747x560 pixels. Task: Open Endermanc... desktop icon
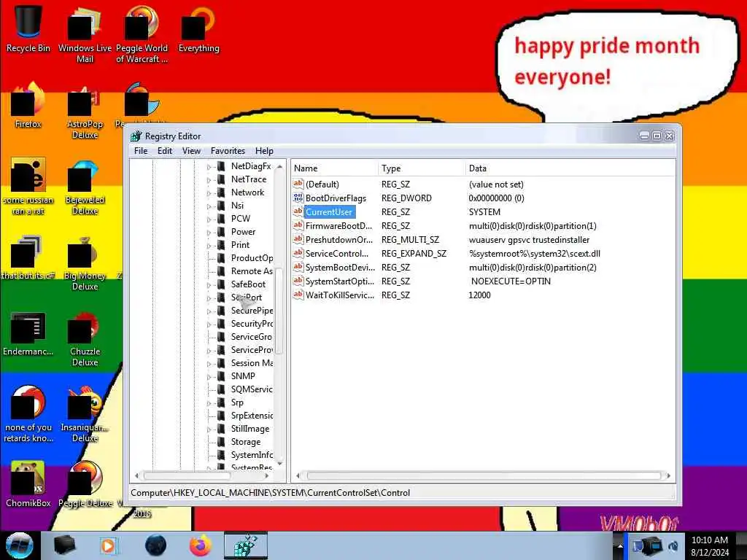point(28,333)
